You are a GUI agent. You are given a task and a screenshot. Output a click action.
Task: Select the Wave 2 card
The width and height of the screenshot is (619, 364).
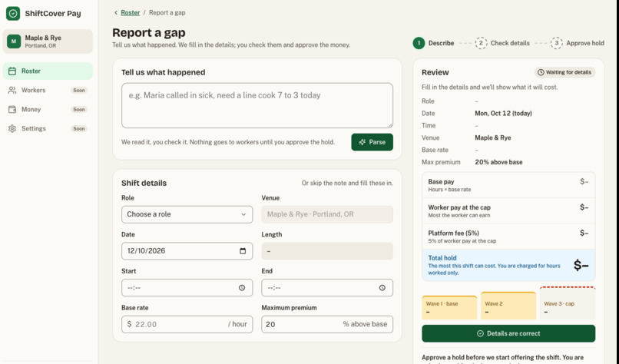pyautogui.click(x=508, y=306)
